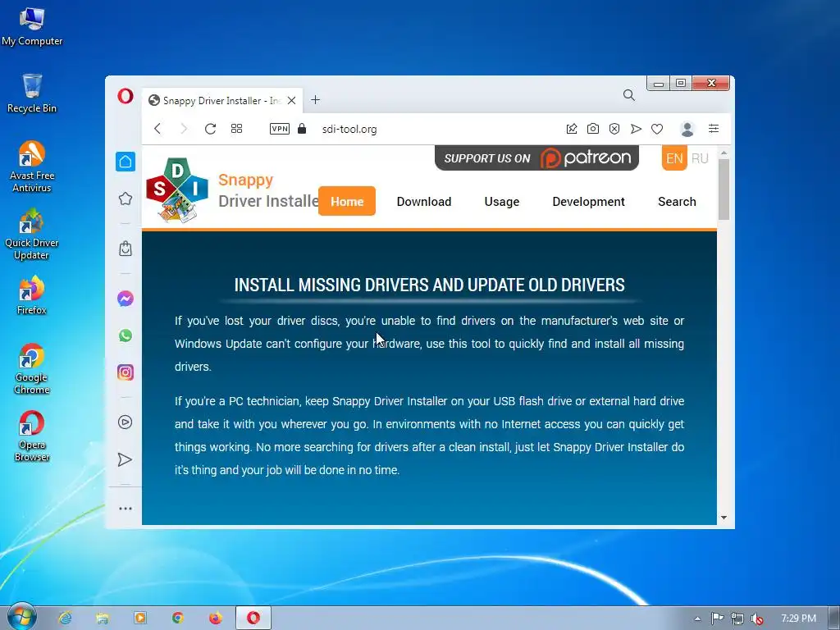Toggle the VPN badge in address bar

[280, 129]
